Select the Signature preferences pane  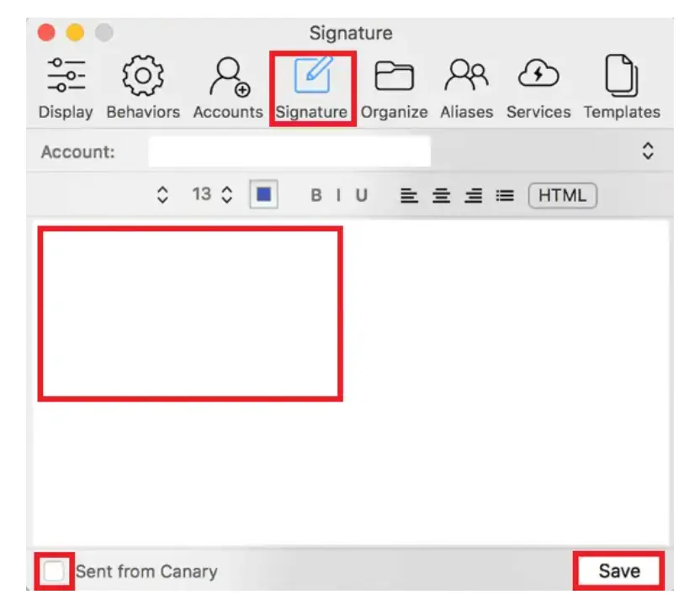[x=312, y=88]
